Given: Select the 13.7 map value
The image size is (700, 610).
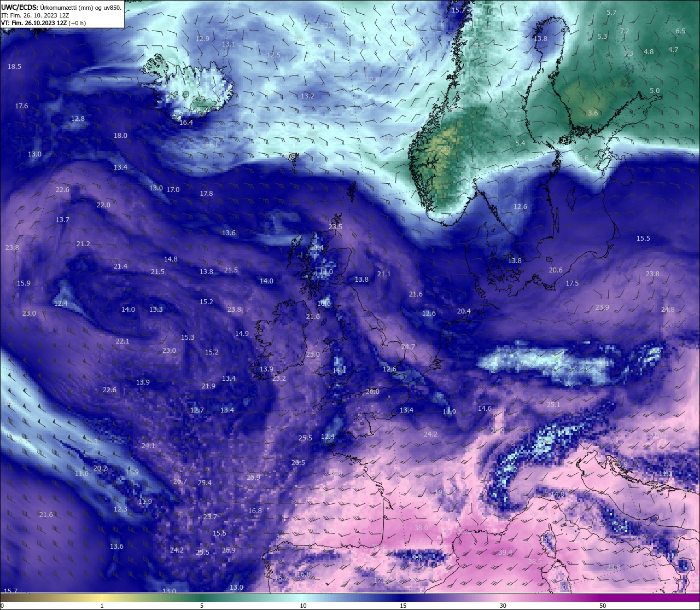Looking at the screenshot, I should [62, 220].
